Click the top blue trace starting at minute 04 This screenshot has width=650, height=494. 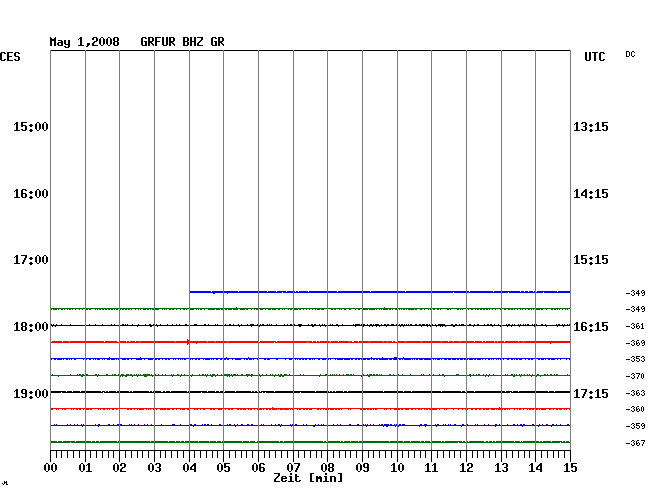(380, 292)
